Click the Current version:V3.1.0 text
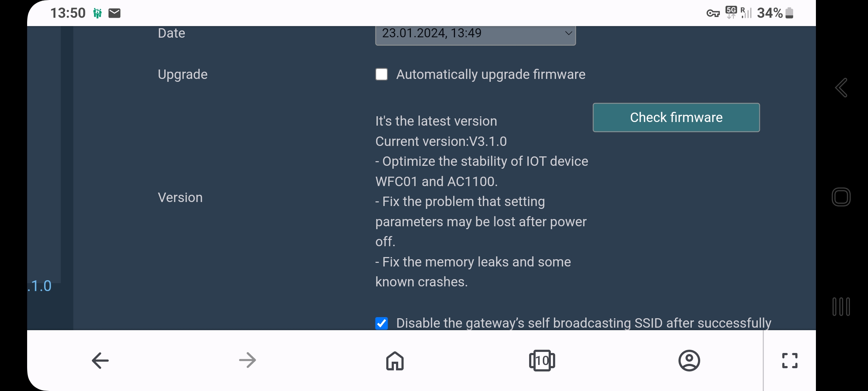The height and width of the screenshot is (391, 868). click(x=441, y=141)
